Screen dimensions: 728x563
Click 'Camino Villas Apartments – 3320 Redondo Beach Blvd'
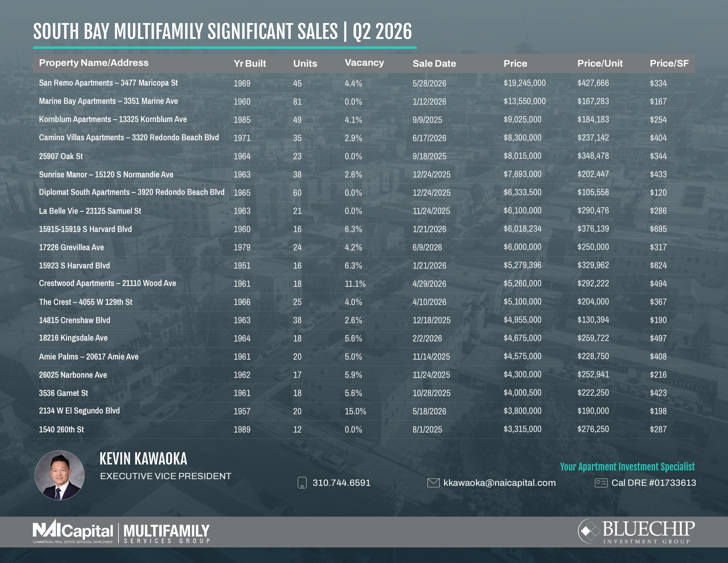[129, 137]
